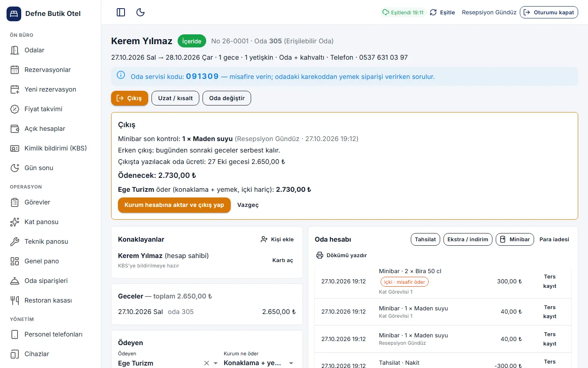Clear the Ege Turizm payer selection
Viewport: 588px width, 368px height.
click(207, 363)
